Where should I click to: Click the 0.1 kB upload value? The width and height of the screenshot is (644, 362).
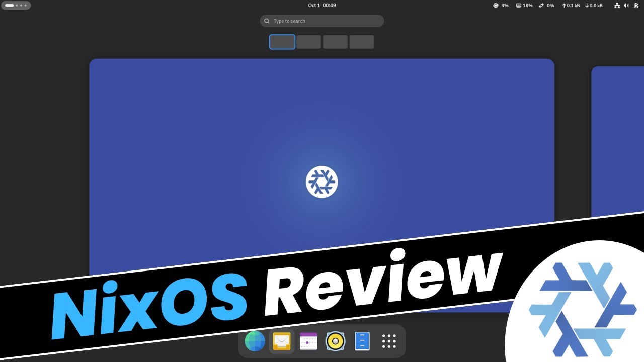574,6
